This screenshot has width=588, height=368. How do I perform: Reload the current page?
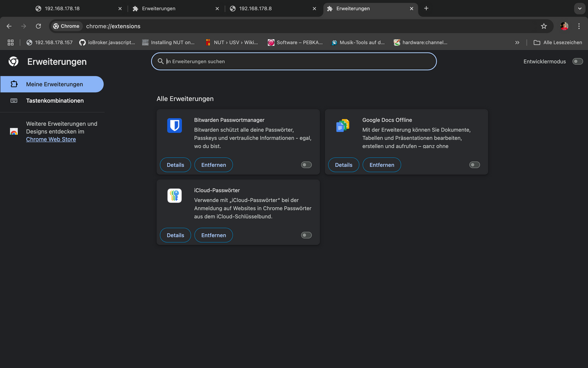pyautogui.click(x=38, y=26)
